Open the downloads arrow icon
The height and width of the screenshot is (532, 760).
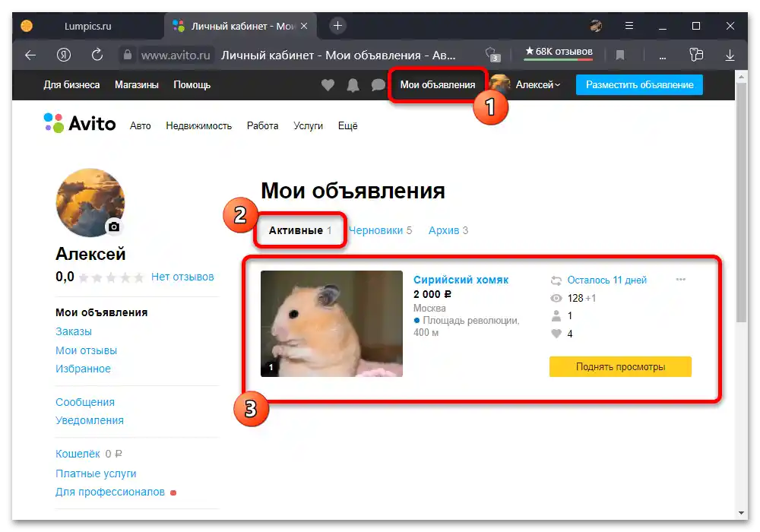pos(730,55)
